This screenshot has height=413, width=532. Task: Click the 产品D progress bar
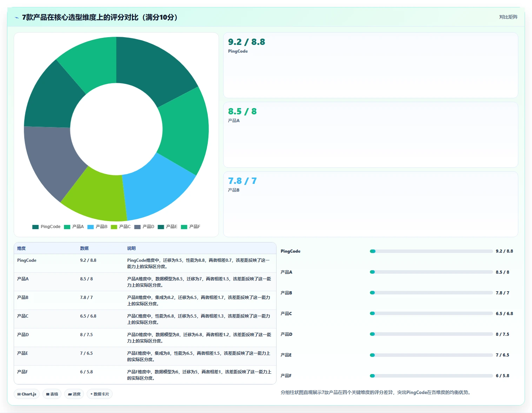coord(431,334)
